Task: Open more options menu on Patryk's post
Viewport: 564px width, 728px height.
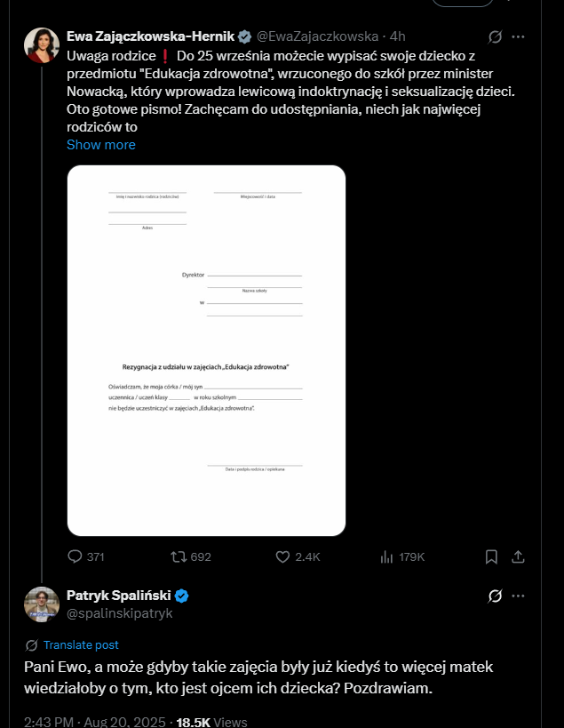Action: pyautogui.click(x=520, y=596)
